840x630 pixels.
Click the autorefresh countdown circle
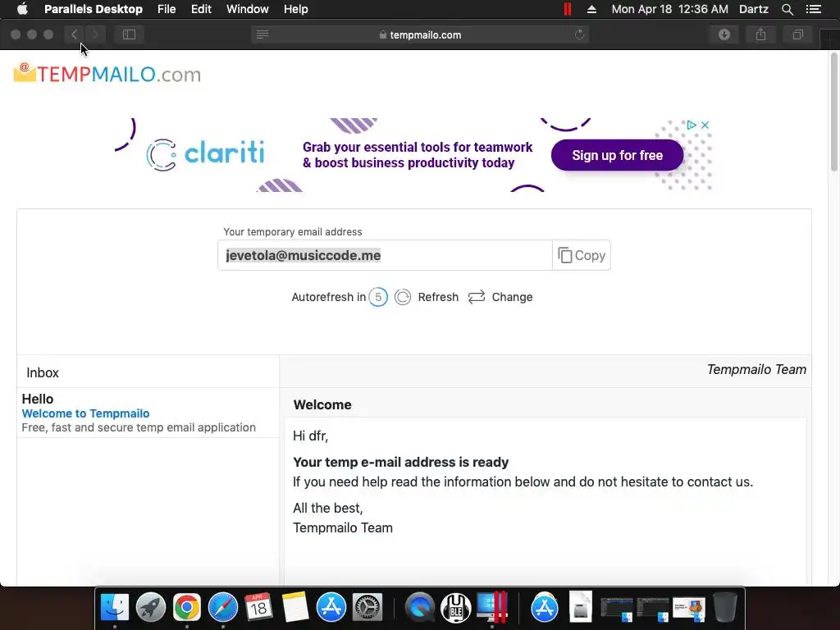tap(378, 297)
